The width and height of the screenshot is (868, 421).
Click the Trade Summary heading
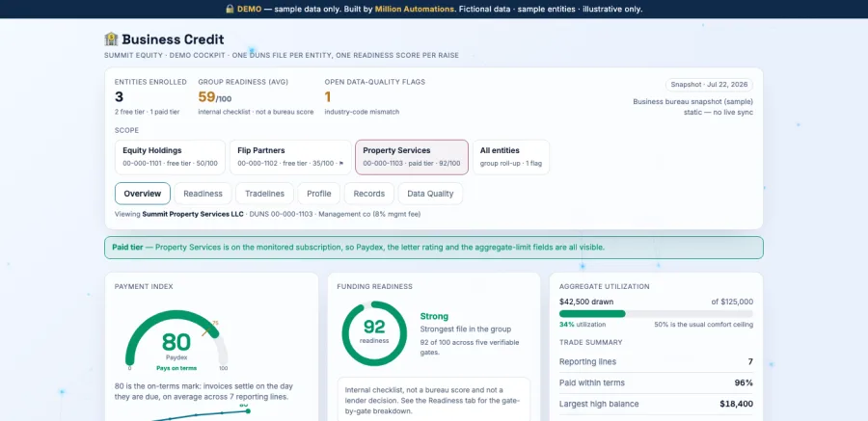pyautogui.click(x=590, y=342)
